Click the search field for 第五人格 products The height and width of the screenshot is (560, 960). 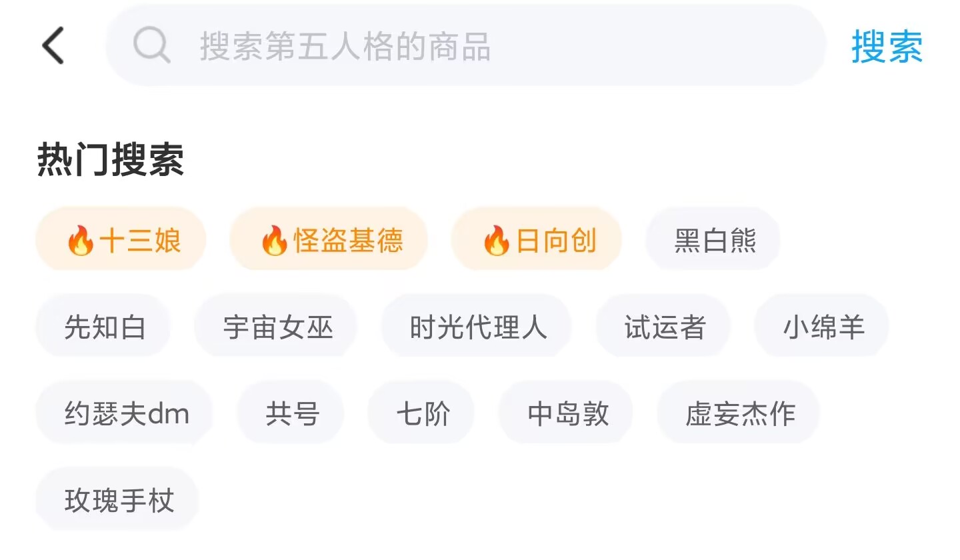pyautogui.click(x=467, y=46)
